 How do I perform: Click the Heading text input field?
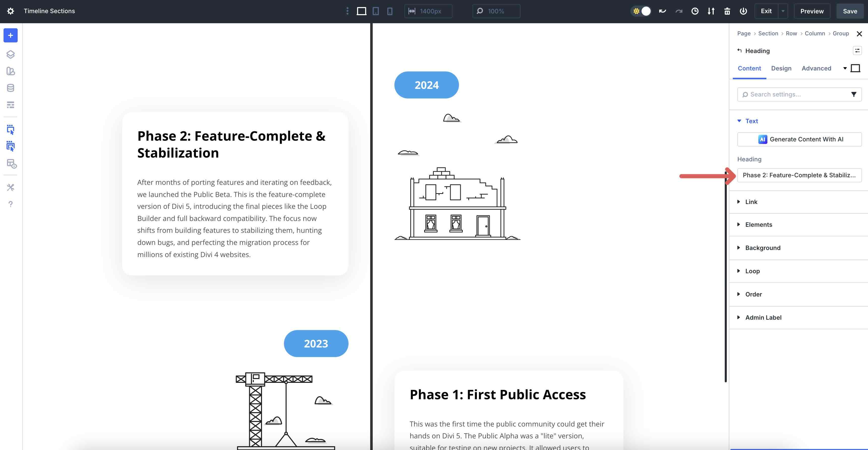[x=799, y=175]
